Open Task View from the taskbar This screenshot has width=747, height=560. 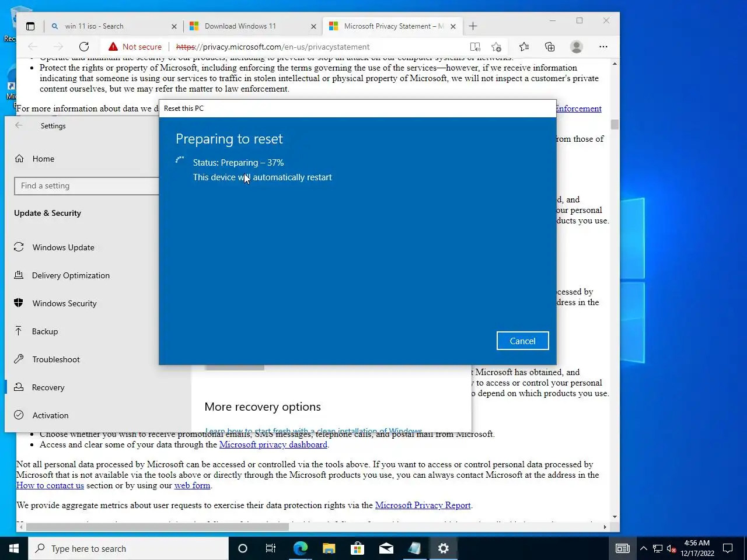(x=271, y=548)
